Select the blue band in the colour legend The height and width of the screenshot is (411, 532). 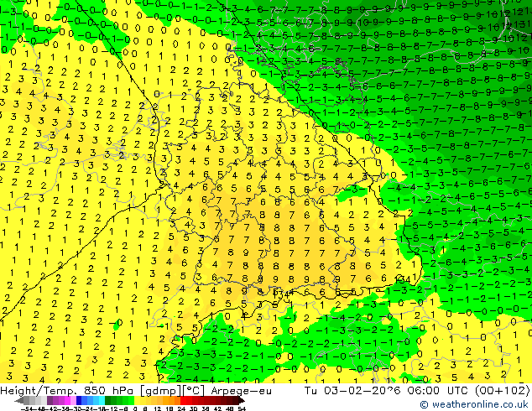91,401
